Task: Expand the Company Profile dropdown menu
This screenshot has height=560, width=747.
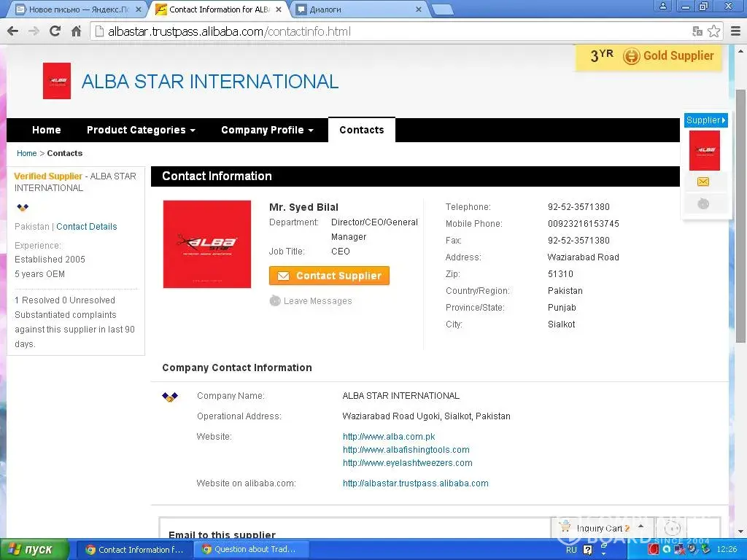Action: [267, 130]
